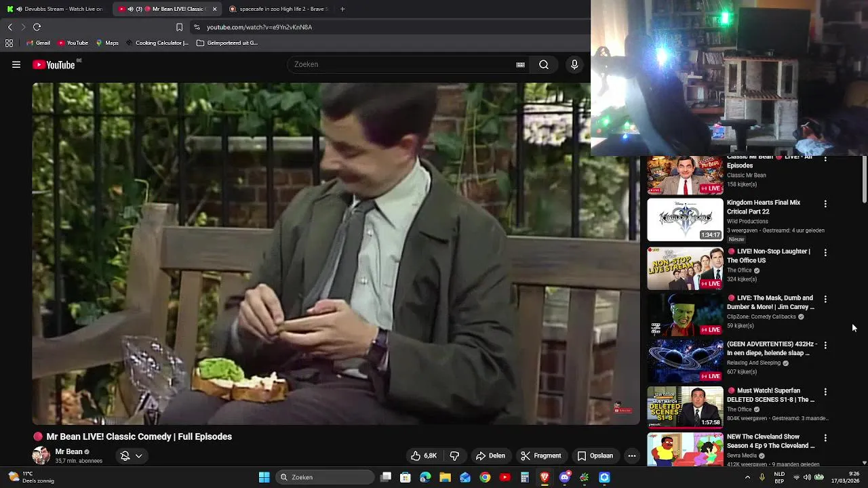This screenshot has width=868, height=488.
Task: Click the ClipZone: Comedy Callbacks channel name
Action: 762,317
